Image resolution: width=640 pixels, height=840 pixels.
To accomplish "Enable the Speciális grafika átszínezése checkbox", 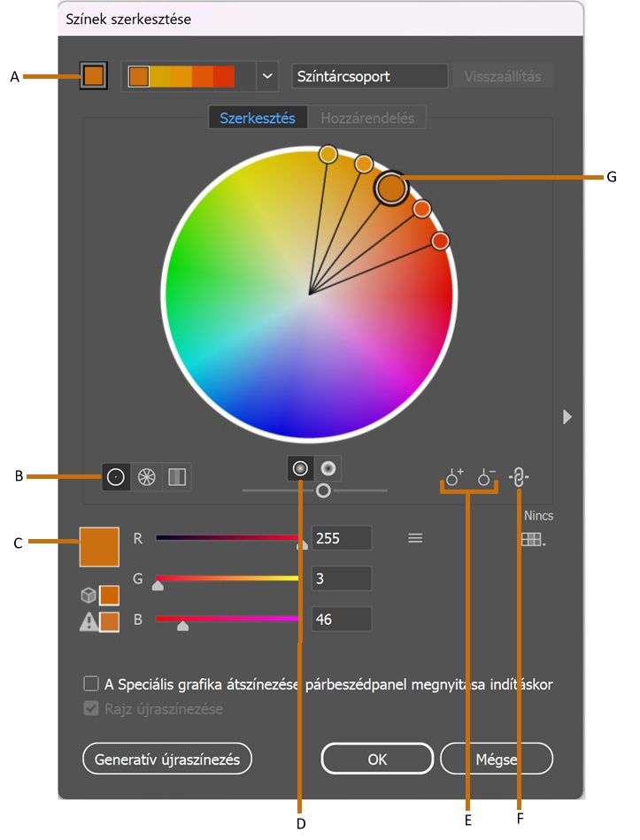I will [x=90, y=684].
